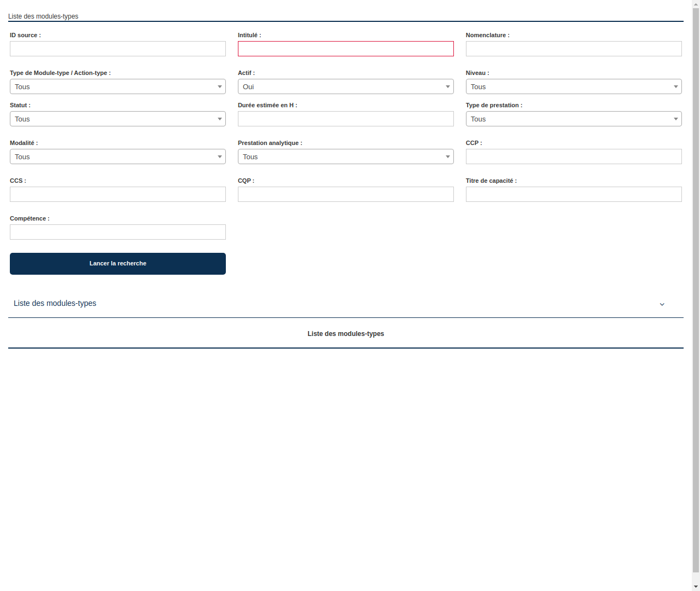Click the Compétence input field
700x591 pixels.
click(x=118, y=232)
